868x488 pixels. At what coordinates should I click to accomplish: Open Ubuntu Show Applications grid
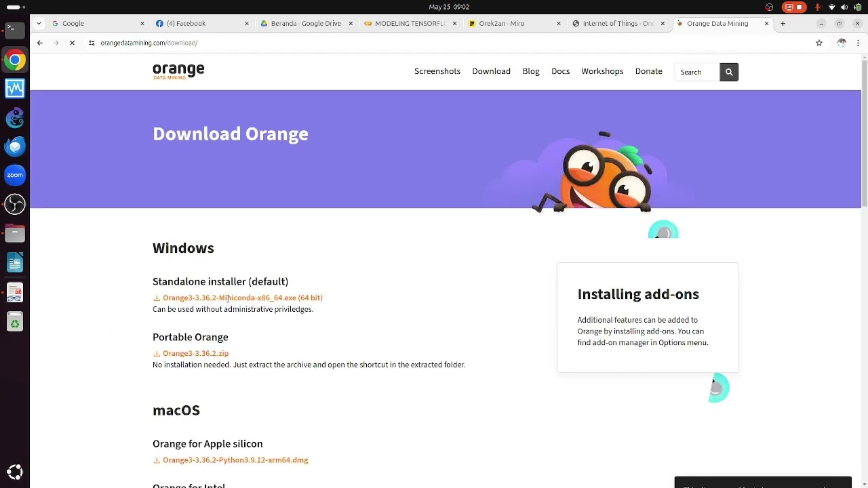pyautogui.click(x=14, y=472)
